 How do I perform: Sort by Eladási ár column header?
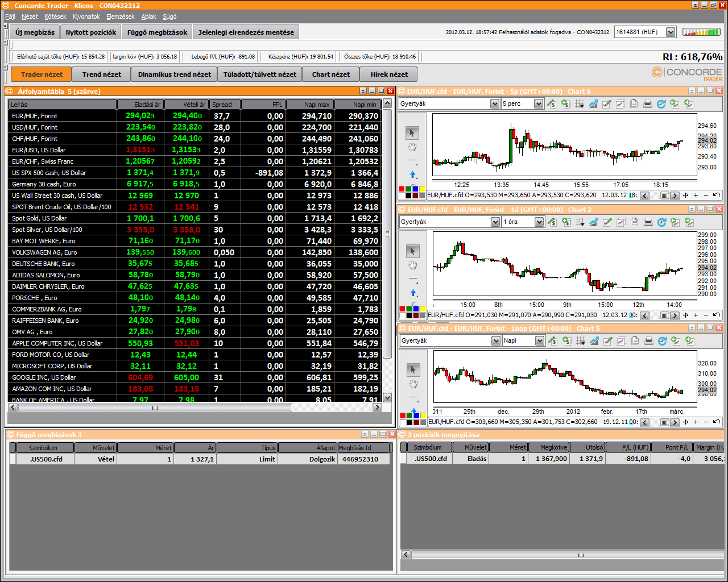point(140,105)
